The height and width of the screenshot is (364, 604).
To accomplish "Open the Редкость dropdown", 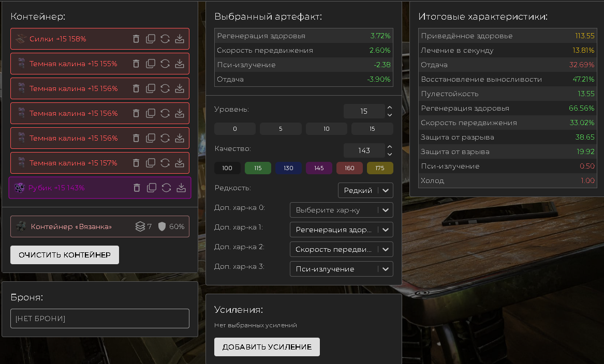I will point(365,190).
